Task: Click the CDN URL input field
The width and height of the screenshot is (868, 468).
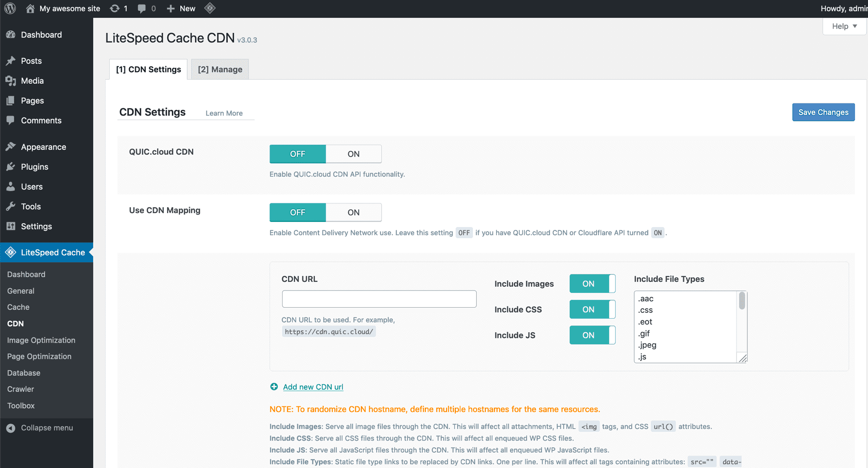Action: pyautogui.click(x=379, y=299)
